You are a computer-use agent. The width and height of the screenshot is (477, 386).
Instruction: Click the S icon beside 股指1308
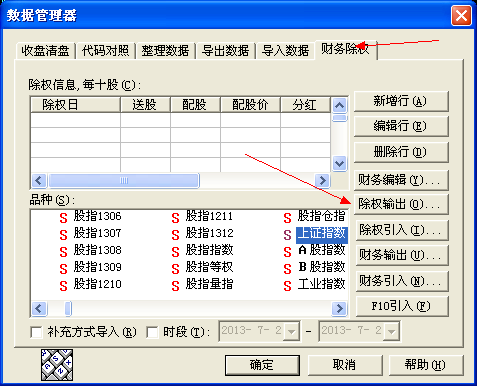(63, 252)
